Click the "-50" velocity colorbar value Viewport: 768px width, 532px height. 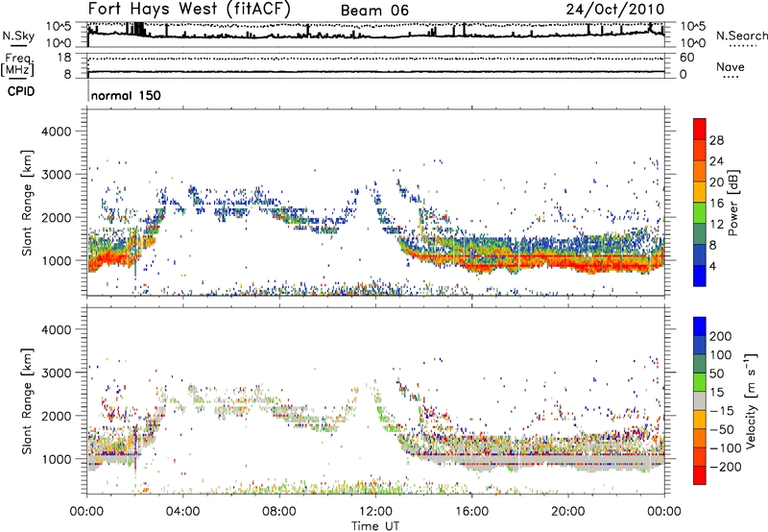coord(722,429)
